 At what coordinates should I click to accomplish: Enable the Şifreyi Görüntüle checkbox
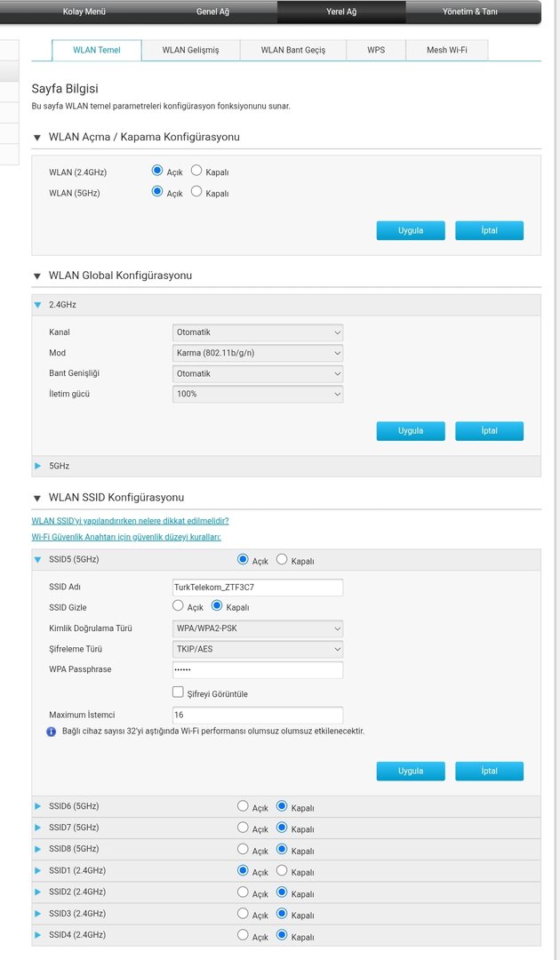(x=178, y=692)
